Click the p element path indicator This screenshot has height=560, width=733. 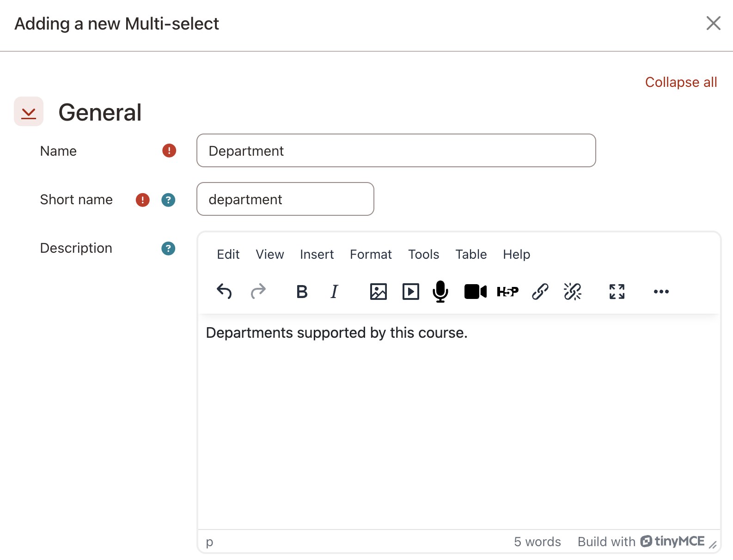(209, 542)
